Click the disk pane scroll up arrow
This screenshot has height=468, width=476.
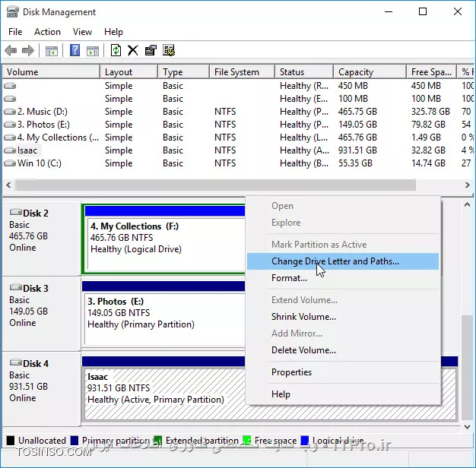coord(467,205)
